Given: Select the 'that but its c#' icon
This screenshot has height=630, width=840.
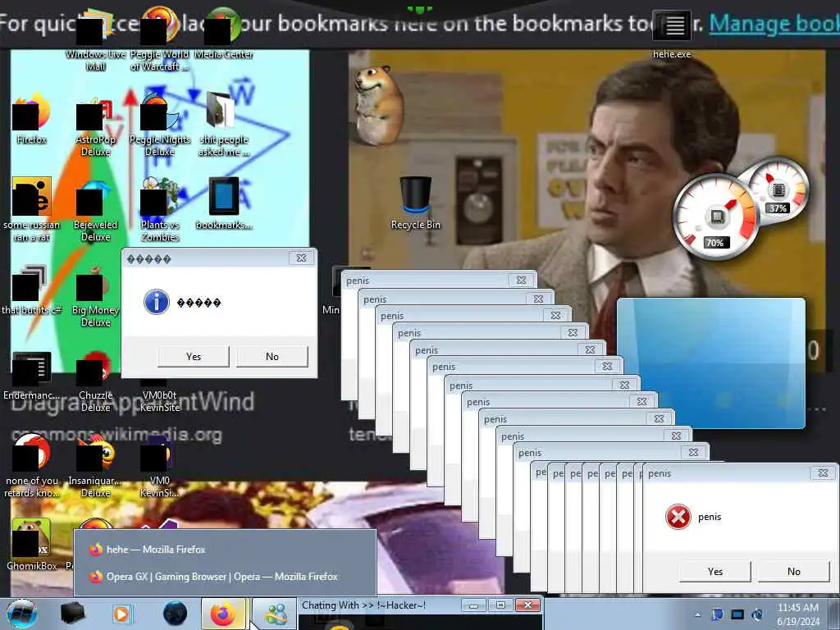Looking at the screenshot, I should pos(32,290).
